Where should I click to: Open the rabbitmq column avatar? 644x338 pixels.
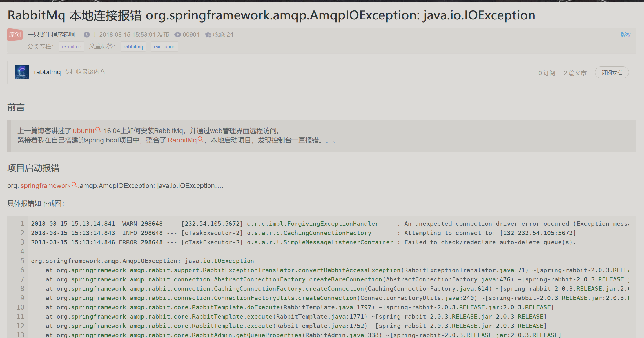tap(22, 72)
